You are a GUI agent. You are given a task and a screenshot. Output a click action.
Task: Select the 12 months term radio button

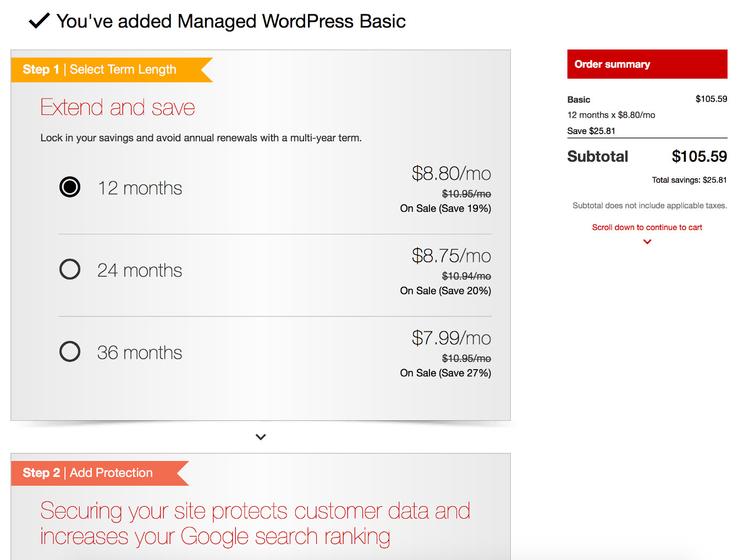point(70,187)
